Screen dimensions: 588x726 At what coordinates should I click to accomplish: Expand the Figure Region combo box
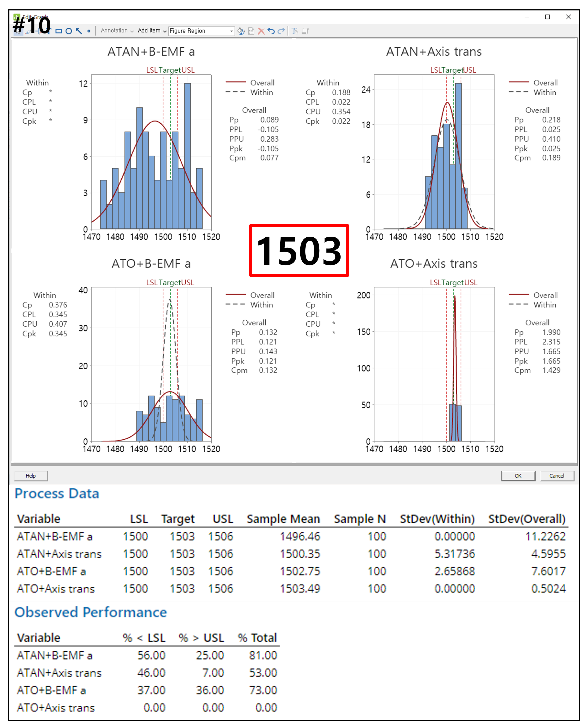(x=232, y=31)
